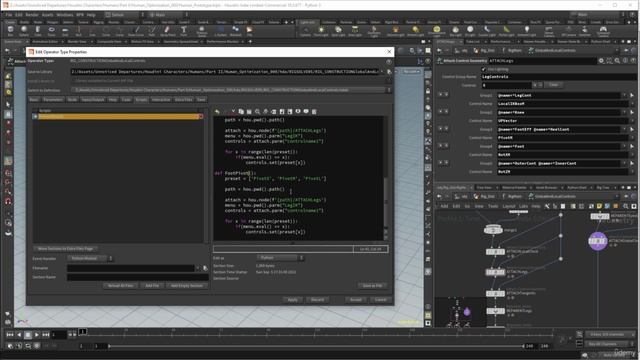Screen dimensions: 640x360
Task: Select the Spray Paint shelf tool
Action: 167,31
